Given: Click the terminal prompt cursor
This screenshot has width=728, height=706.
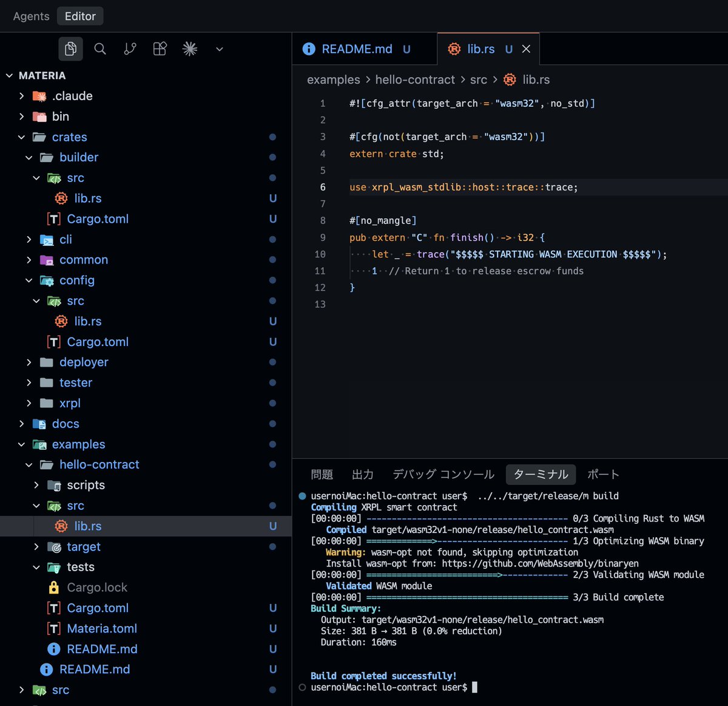Looking at the screenshot, I should (x=474, y=687).
